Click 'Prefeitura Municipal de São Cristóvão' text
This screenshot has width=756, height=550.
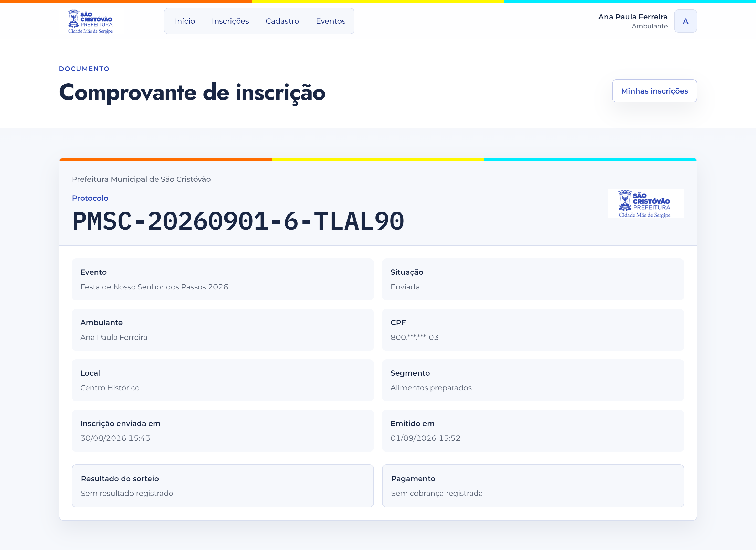pos(141,179)
